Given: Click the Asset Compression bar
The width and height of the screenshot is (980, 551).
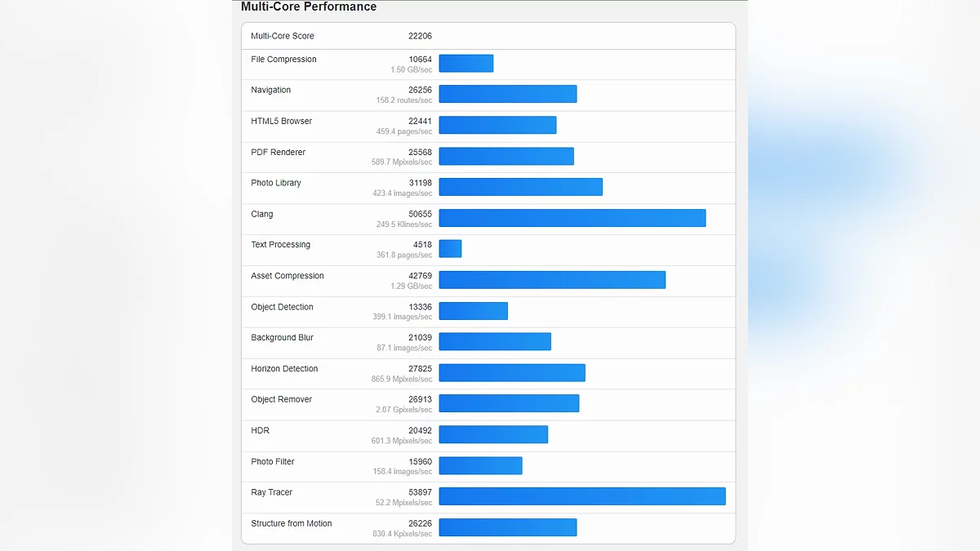Looking at the screenshot, I should click(x=552, y=280).
